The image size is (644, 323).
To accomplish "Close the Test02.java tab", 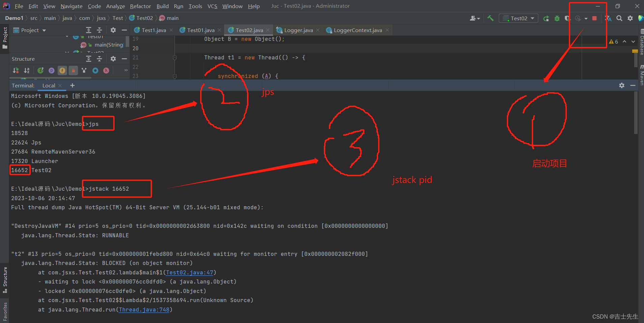I will tap(268, 30).
